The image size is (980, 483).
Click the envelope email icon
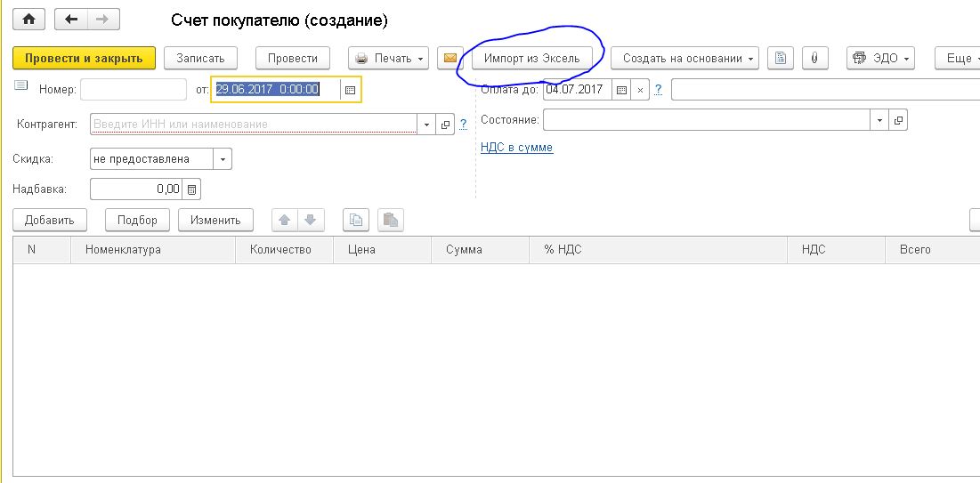click(x=449, y=58)
